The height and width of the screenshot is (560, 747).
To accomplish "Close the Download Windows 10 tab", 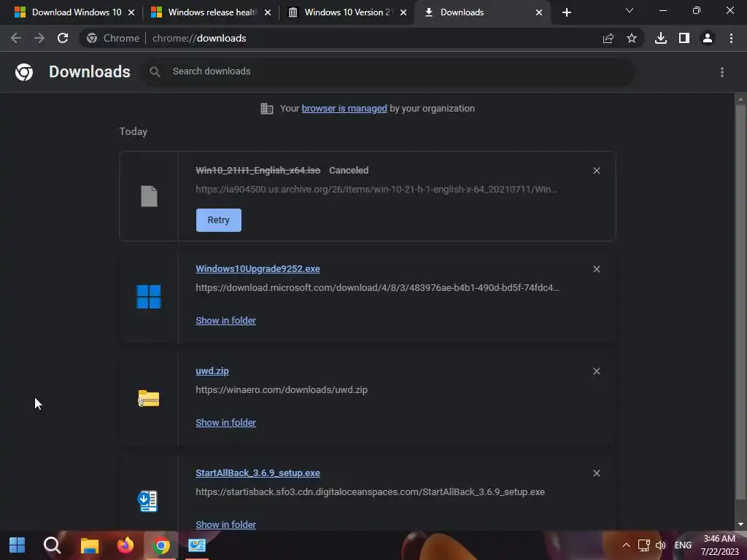I will pos(131,12).
